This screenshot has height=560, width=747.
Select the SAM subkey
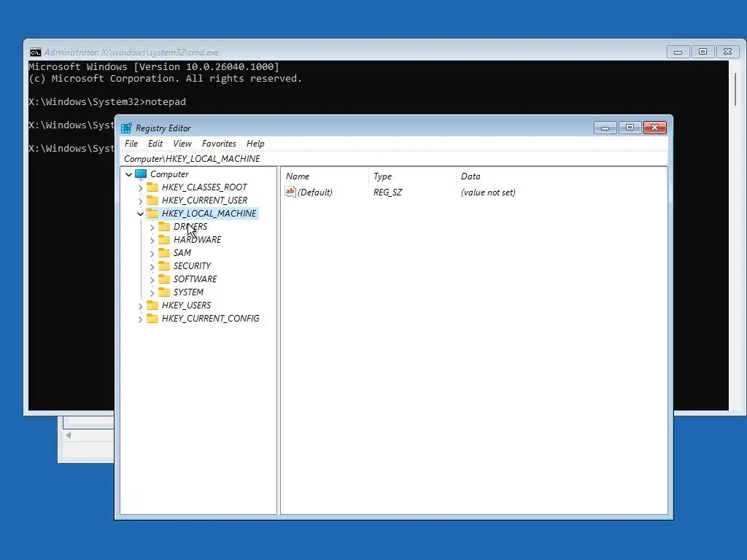(182, 253)
